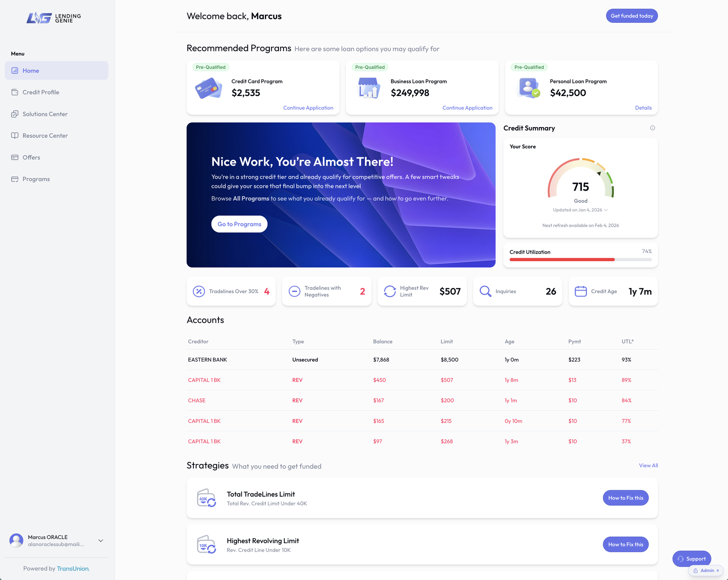728x580 pixels.
Task: Click How to Fix this for Highest Revolving Limit
Action: click(x=626, y=544)
